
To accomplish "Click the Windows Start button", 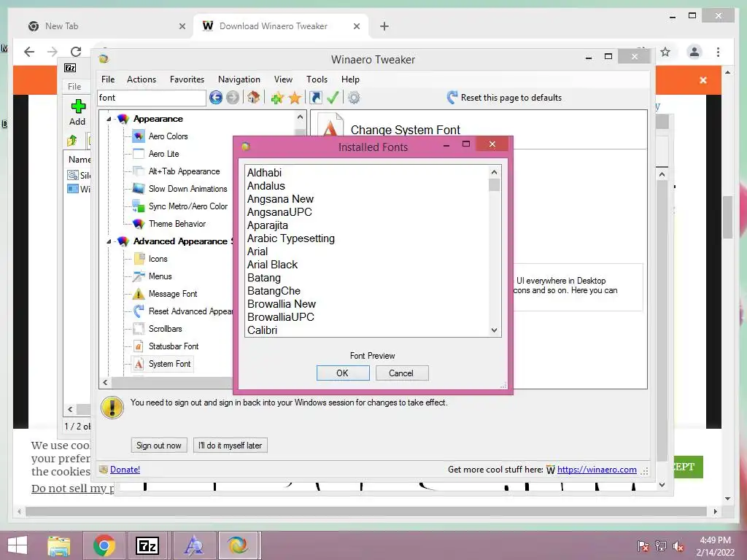I will [x=18, y=545].
